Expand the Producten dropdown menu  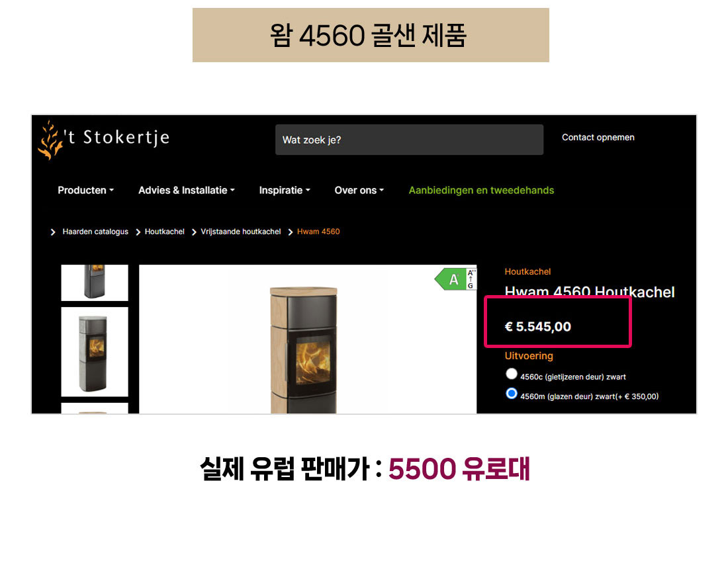pos(85,191)
